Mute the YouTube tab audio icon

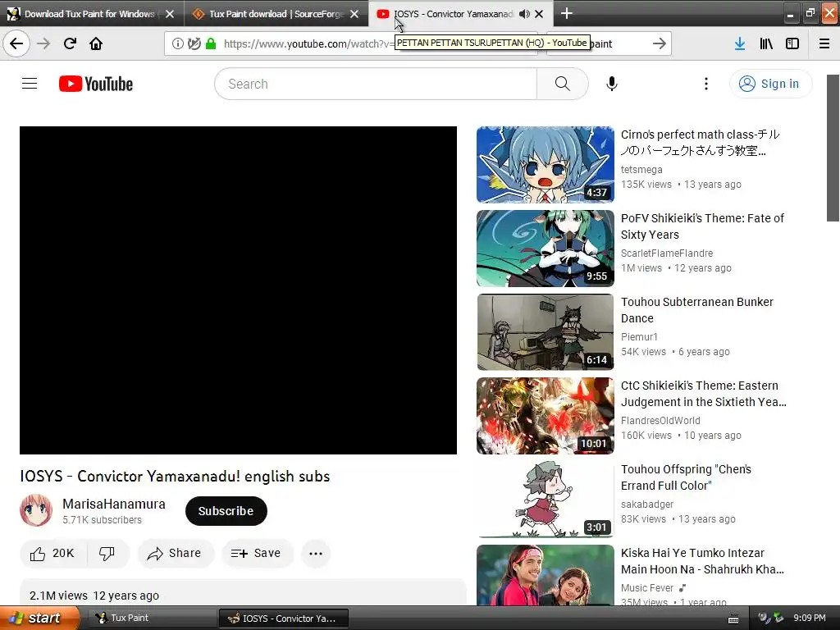tap(524, 14)
